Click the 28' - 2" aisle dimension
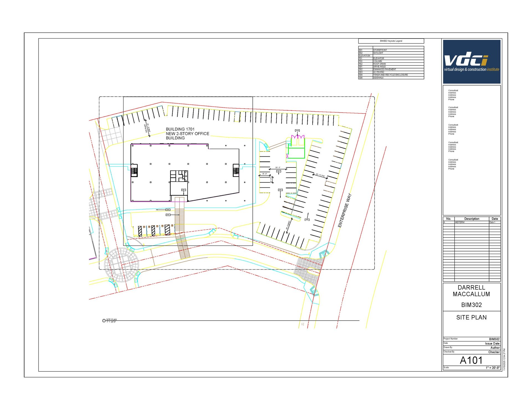Viewport: 532px width, 410px height. coord(278,168)
